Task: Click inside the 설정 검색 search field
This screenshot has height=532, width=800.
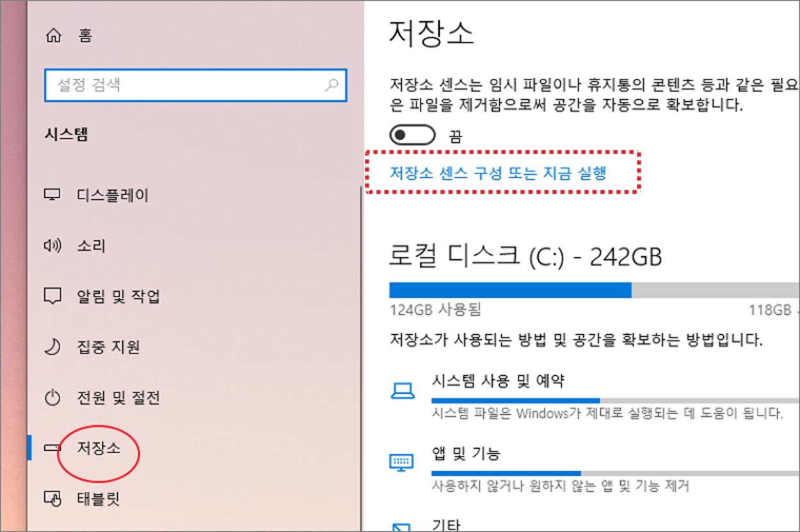Action: pyautogui.click(x=195, y=85)
